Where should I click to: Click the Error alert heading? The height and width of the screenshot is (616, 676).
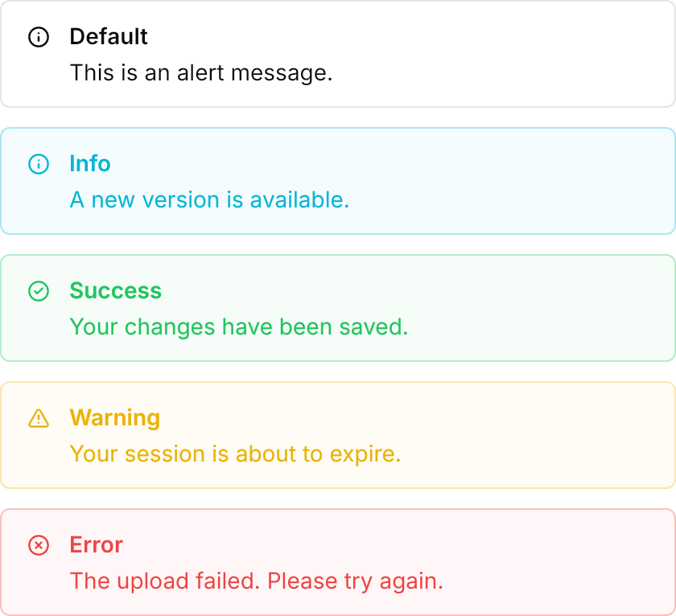tap(96, 545)
